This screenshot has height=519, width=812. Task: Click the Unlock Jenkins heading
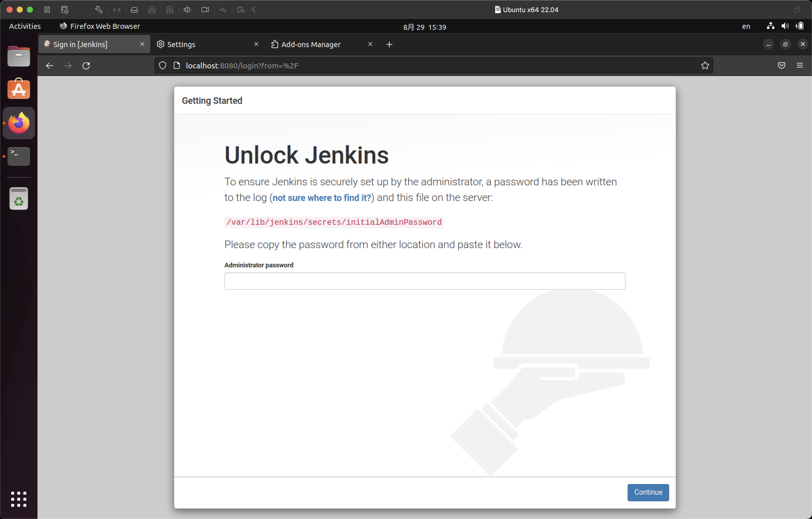tap(306, 155)
